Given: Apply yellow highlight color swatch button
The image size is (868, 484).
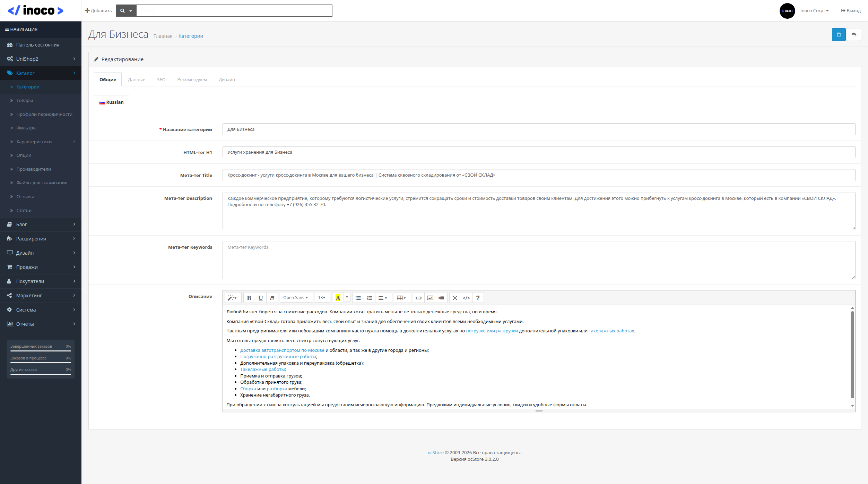Looking at the screenshot, I should [x=338, y=298].
